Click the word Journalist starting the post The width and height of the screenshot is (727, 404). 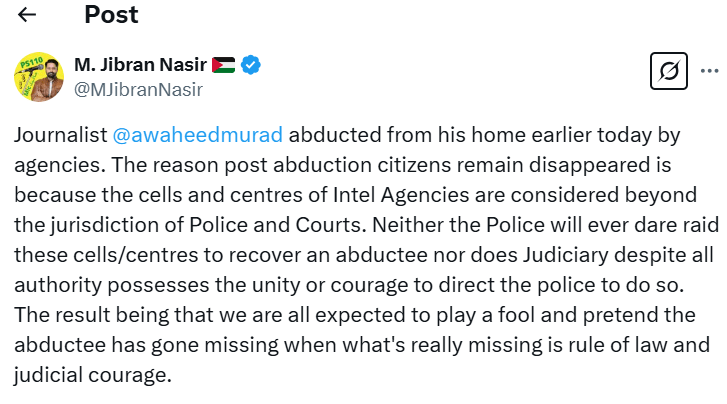click(60, 134)
